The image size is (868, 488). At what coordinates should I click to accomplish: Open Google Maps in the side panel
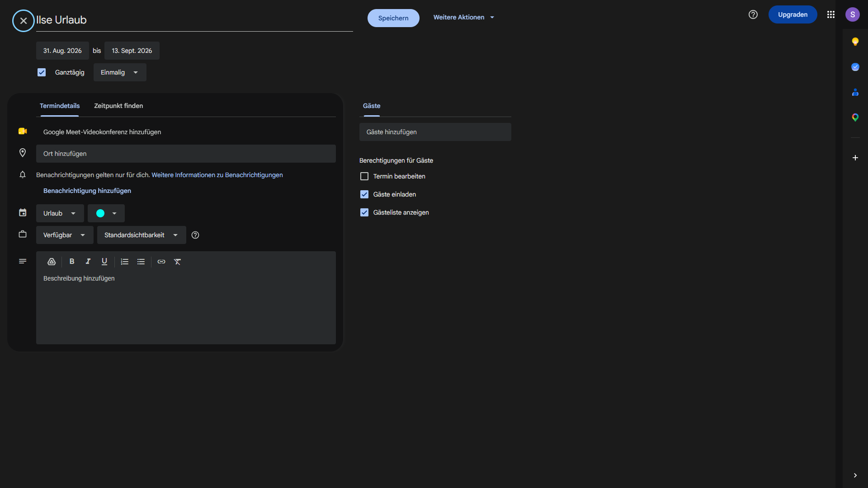coord(855,117)
